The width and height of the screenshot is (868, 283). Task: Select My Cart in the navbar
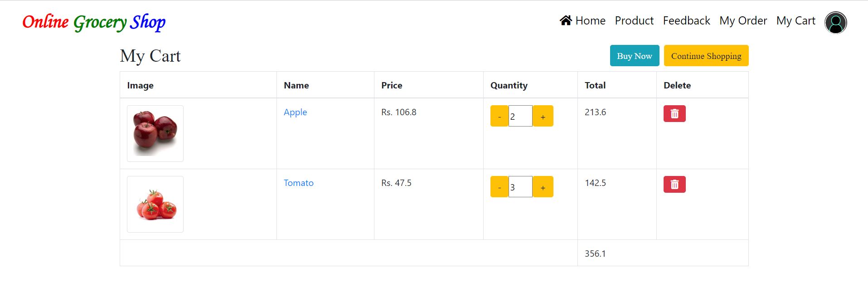coord(795,21)
